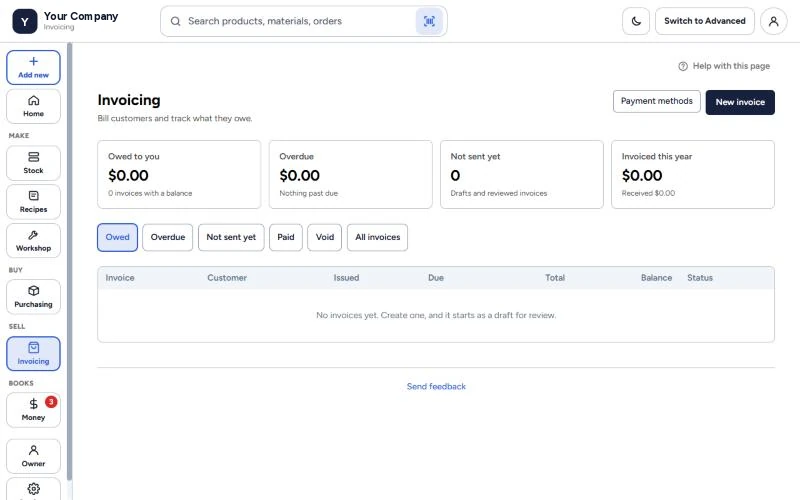
Task: Click the help question mark icon
Action: [x=683, y=66]
